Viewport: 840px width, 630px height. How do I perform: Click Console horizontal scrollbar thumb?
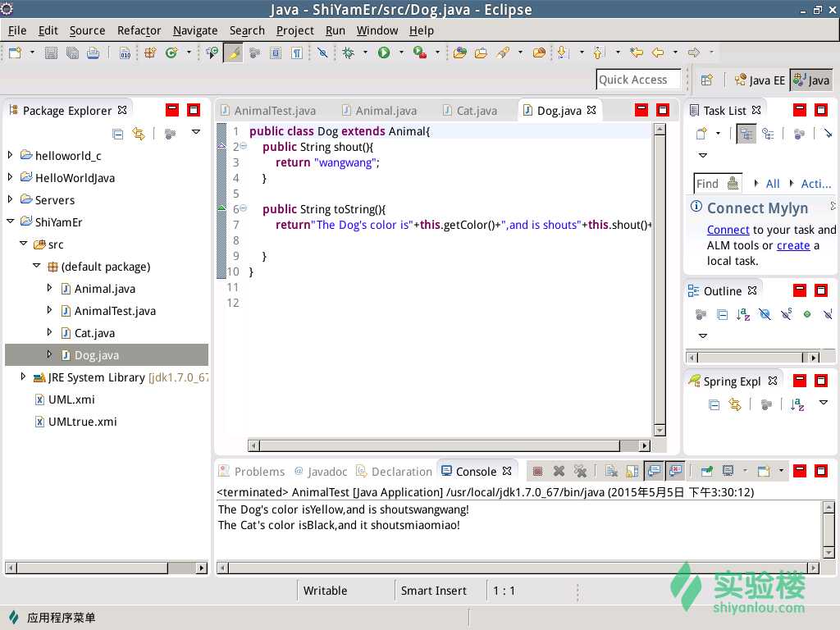pos(518,568)
